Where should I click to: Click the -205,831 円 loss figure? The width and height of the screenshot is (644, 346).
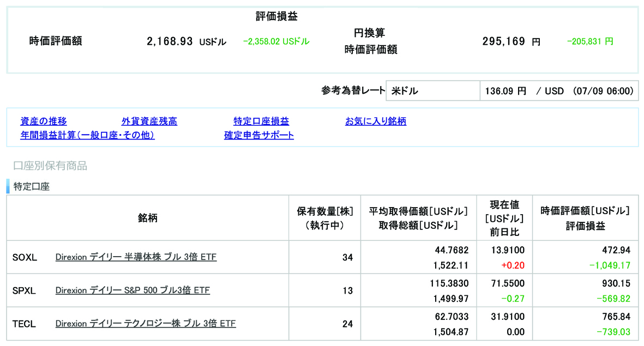590,41
